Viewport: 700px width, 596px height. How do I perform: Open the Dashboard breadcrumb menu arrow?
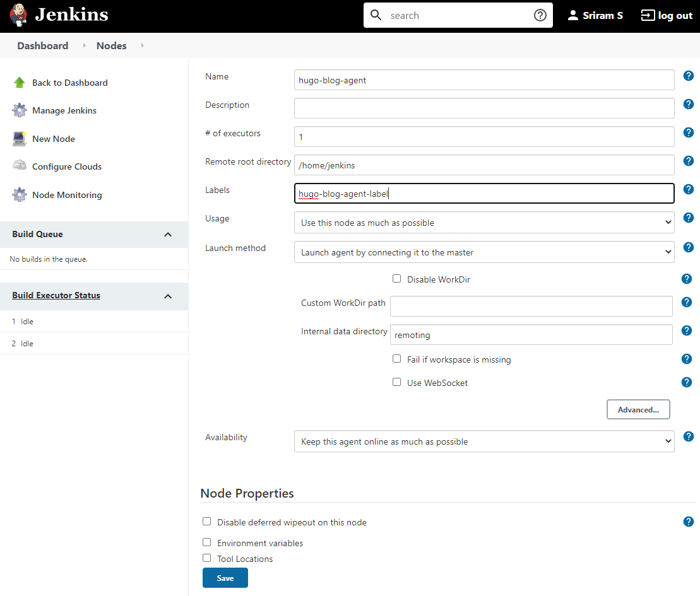coord(84,45)
